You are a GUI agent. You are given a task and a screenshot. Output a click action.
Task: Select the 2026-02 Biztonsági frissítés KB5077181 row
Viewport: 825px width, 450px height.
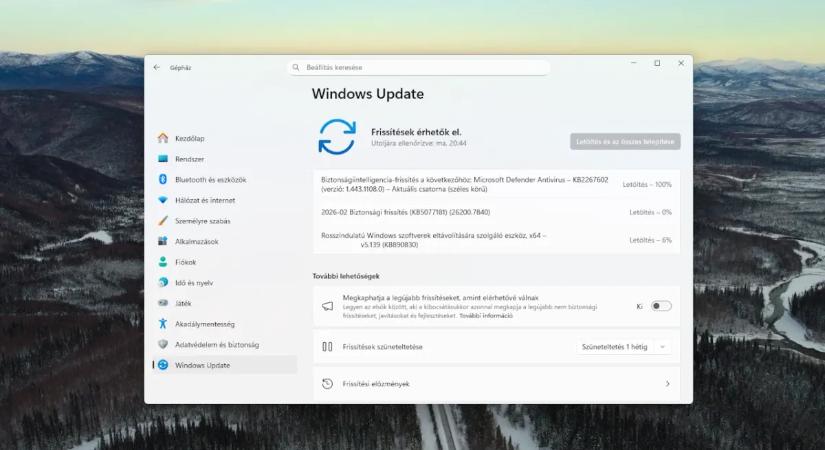click(497, 212)
